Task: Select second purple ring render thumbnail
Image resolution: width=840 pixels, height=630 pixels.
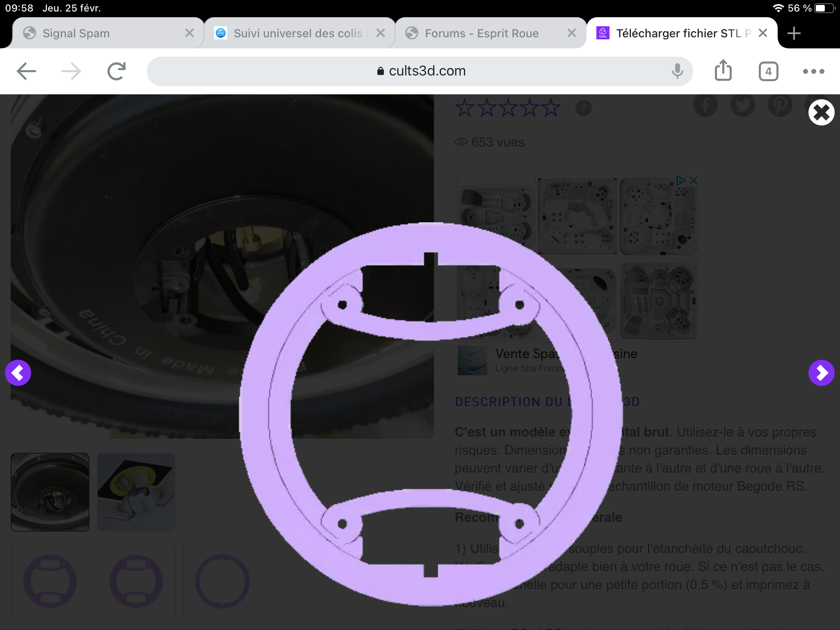Action: coord(136,581)
